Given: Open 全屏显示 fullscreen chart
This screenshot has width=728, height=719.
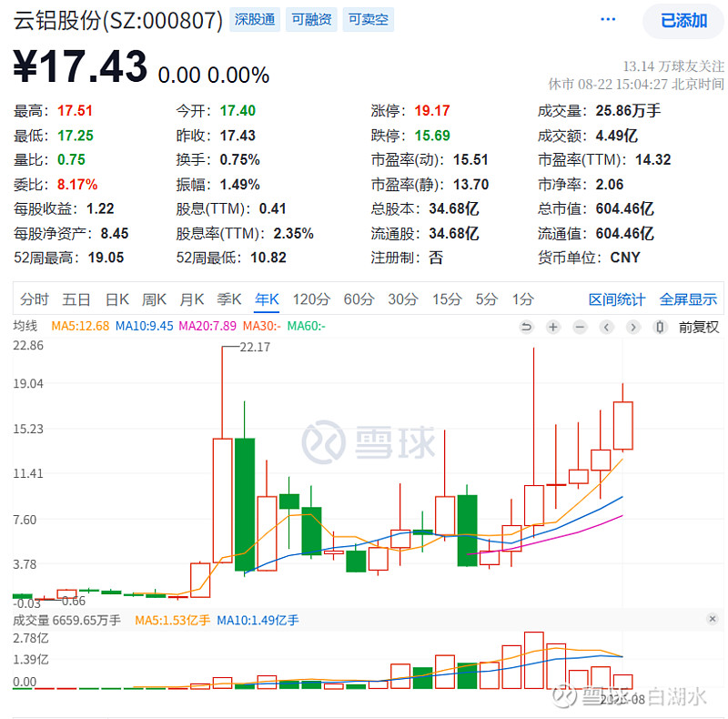Looking at the screenshot, I should coord(688,299).
